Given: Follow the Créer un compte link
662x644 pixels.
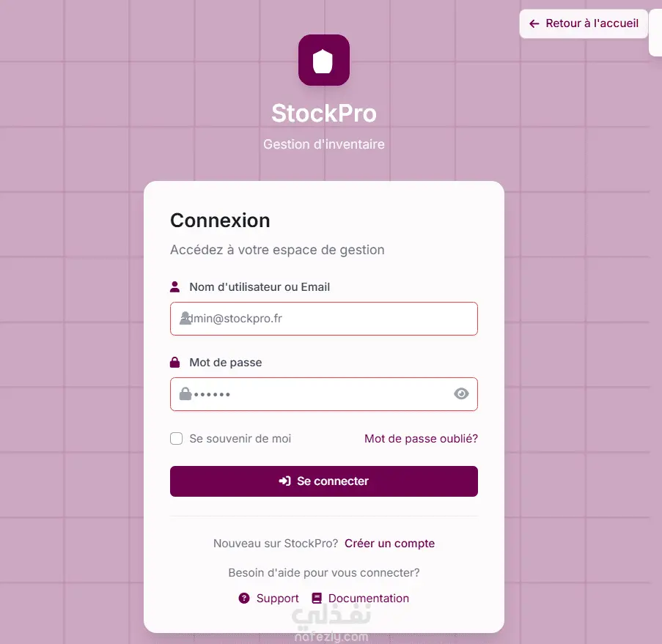Looking at the screenshot, I should click(x=389, y=544).
